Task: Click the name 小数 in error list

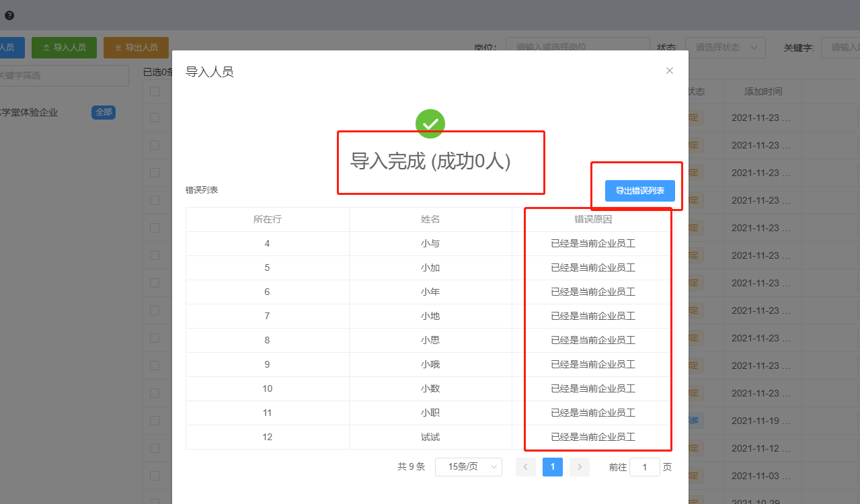Action: [x=430, y=388]
